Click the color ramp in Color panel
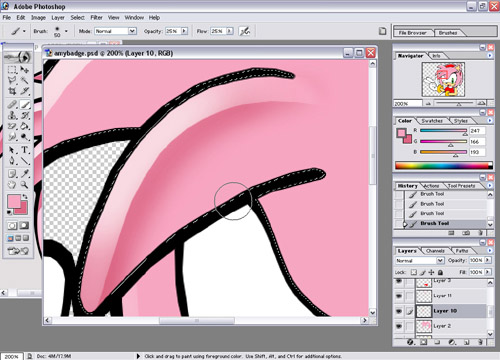The image size is (500, 360). [444, 165]
